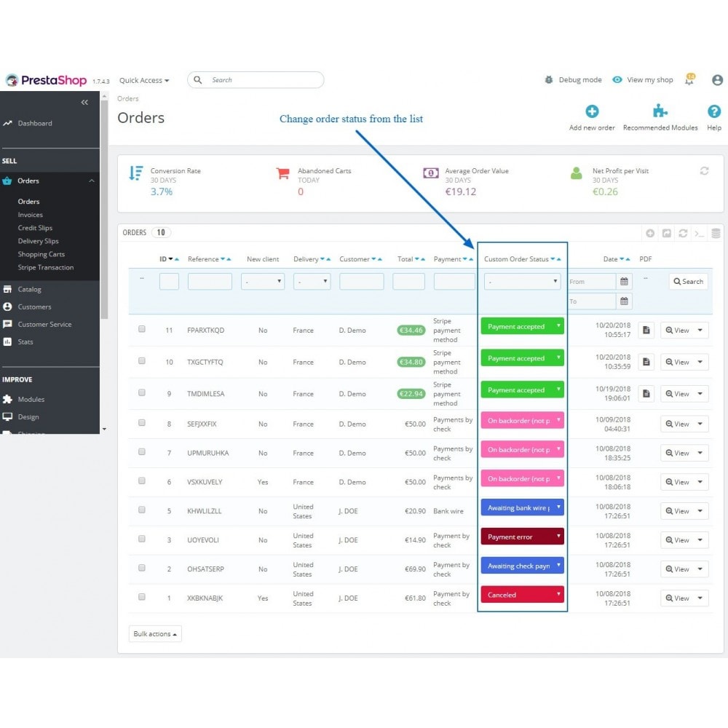Select checkbox for order 1 XKBKNABJK
Viewport: 728px width, 728px height.
click(x=142, y=597)
